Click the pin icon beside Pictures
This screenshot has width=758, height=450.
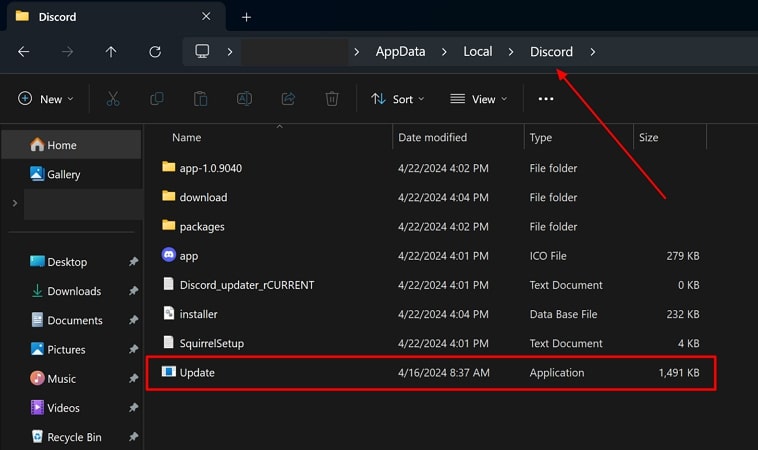tap(133, 349)
